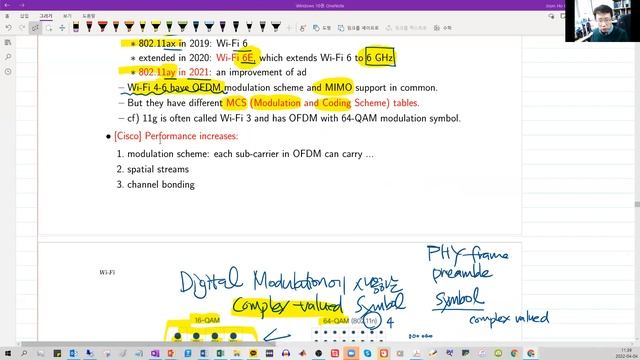Click the speaker webcam thumbnail
Viewport: 640px width, 360px height.
(602, 21)
